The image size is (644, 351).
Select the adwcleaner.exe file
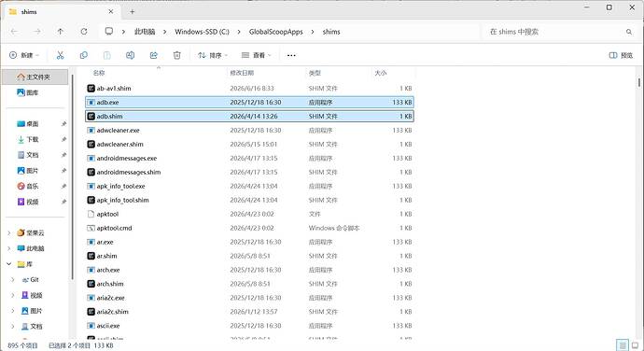(249, 131)
